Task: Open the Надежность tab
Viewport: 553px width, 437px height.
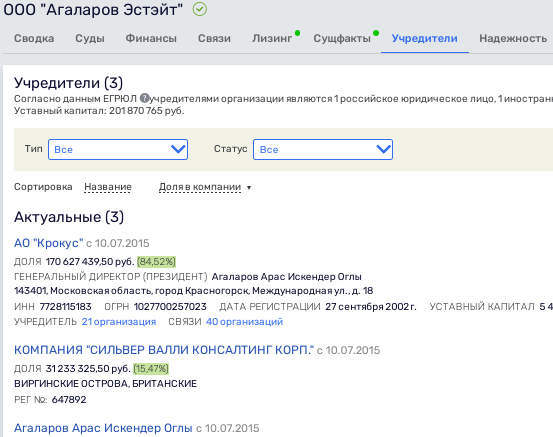Action: point(513,38)
